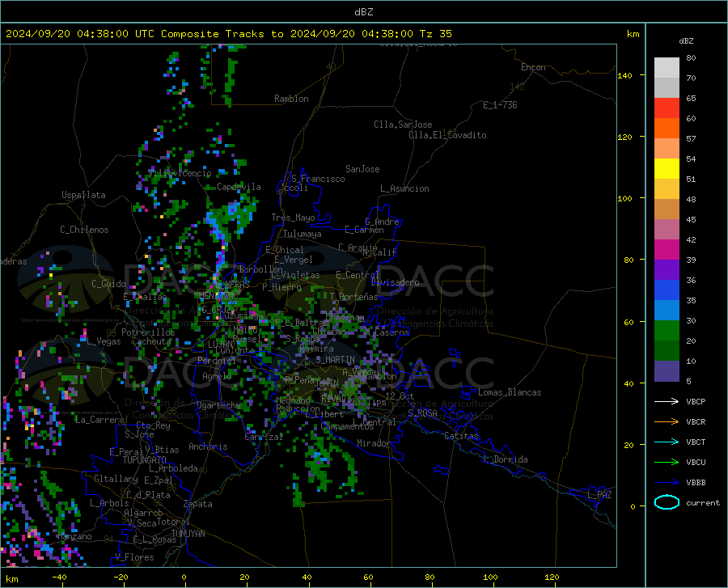
Task: Click the Tres_Mayo location label
Action: pos(293,218)
